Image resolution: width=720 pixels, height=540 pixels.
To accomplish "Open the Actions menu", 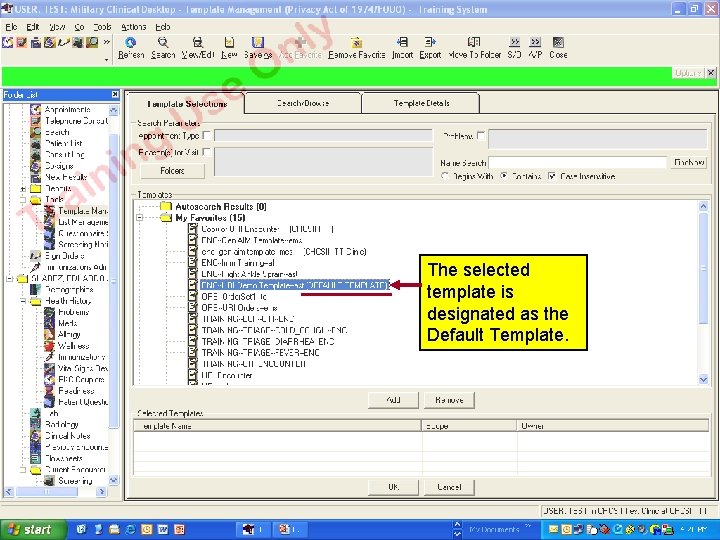I will [x=134, y=27].
